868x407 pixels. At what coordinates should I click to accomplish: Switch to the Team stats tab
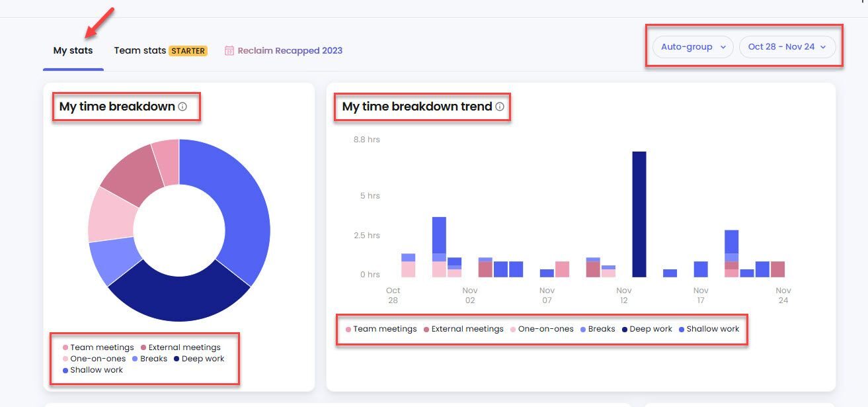click(140, 50)
